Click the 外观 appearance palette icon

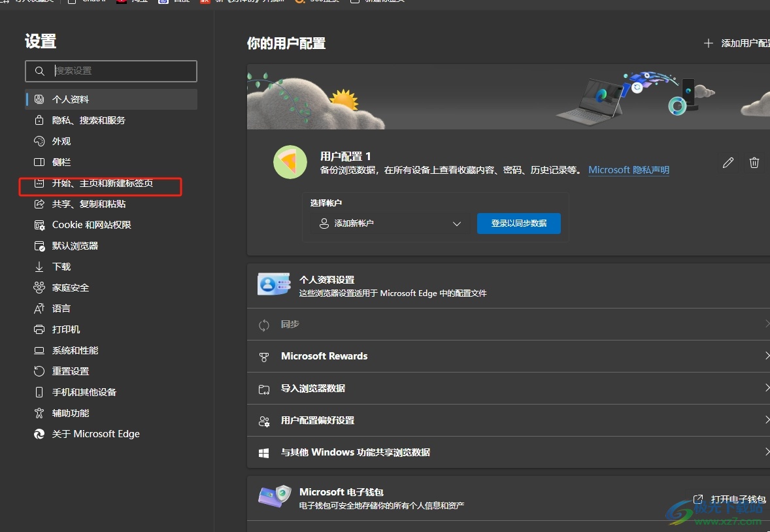[x=39, y=141]
